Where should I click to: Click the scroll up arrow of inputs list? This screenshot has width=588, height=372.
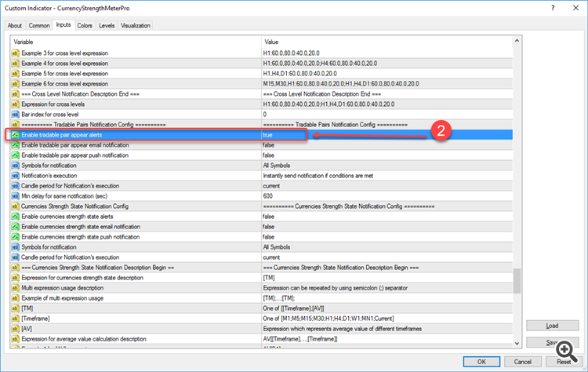517,41
